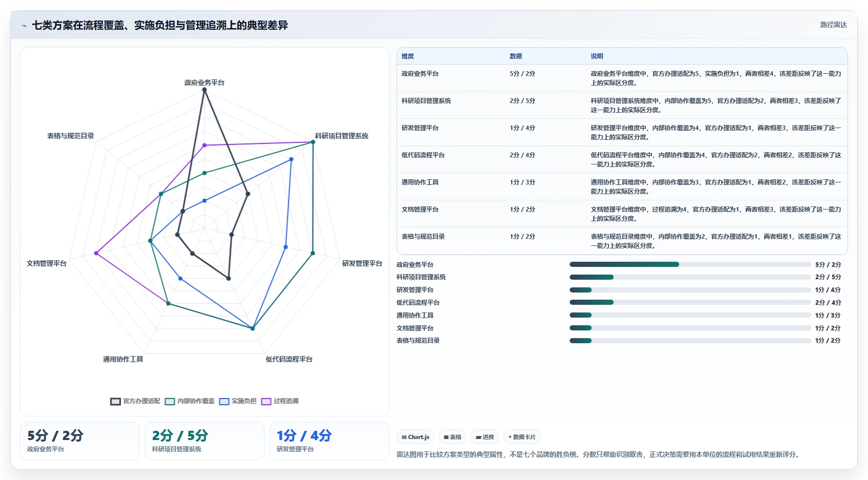Click the 低代码流程平台 radar axis label

point(289,359)
